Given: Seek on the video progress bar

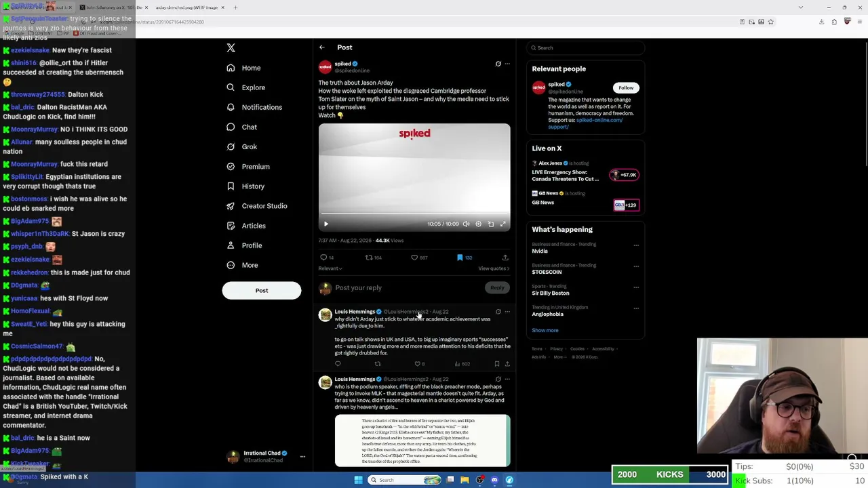Looking at the screenshot, I should pos(414,214).
